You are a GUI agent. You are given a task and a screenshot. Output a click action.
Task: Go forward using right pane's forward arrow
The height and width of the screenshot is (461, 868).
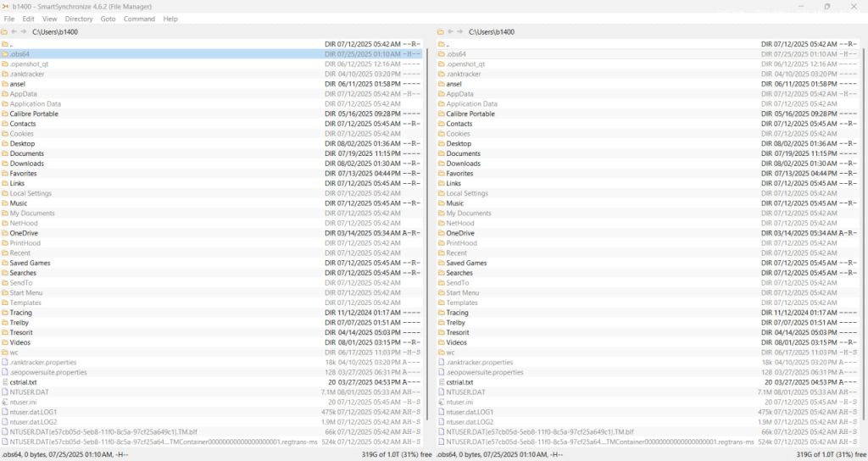459,32
